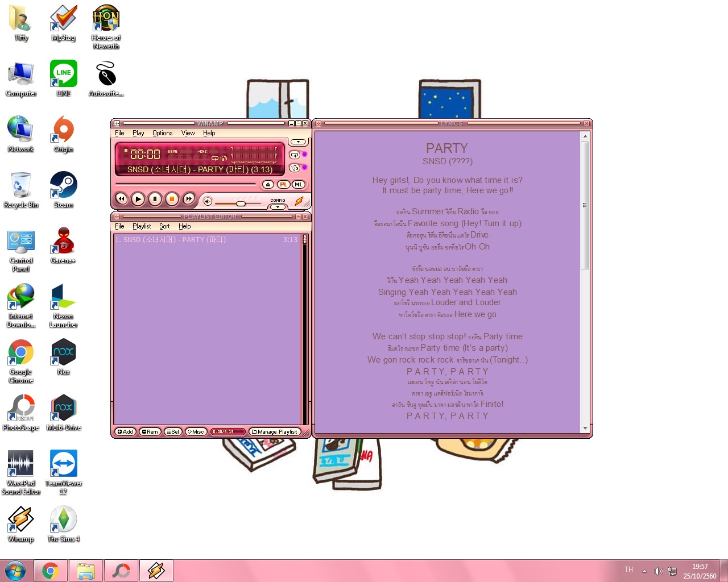Open Garena+ shortcut
Viewport: 728px width, 582px height.
(63, 246)
